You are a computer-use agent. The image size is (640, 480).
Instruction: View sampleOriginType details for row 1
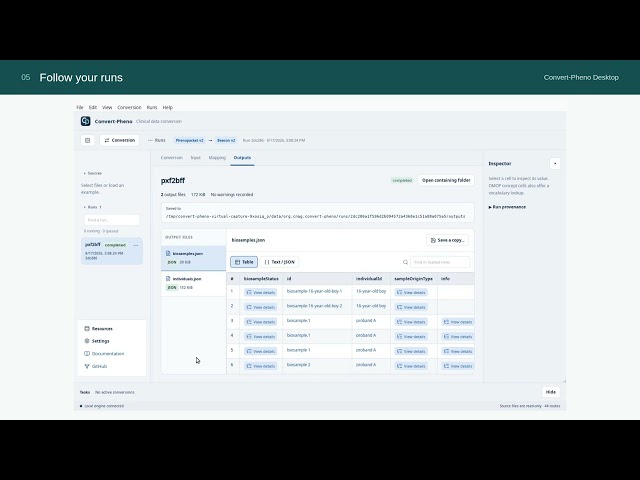pyautogui.click(x=411, y=293)
